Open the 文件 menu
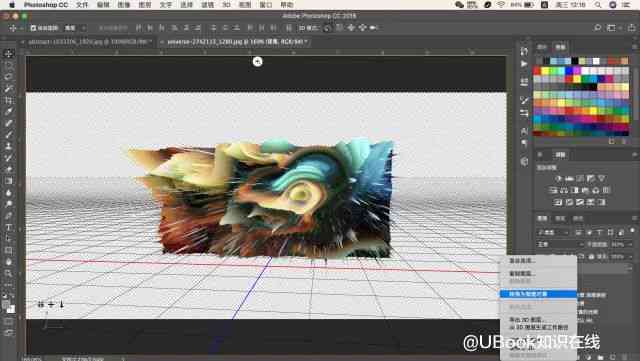Viewport: 640px width, 361px height. [82, 5]
